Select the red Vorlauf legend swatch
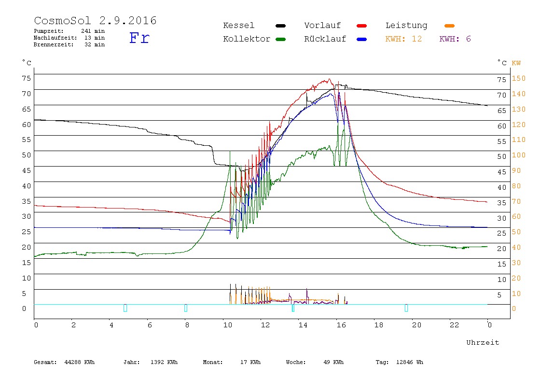 362,26
